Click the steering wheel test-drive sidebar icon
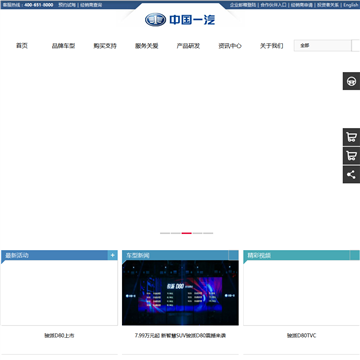The height and width of the screenshot is (360, 360). pos(351,81)
